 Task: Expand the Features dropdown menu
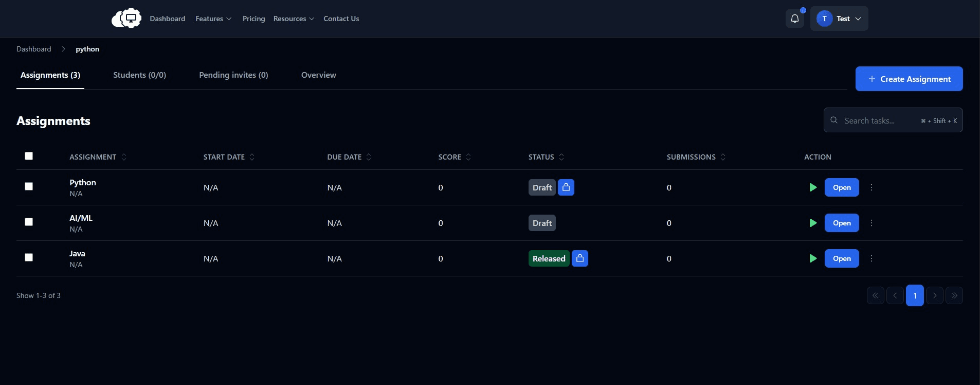point(213,19)
